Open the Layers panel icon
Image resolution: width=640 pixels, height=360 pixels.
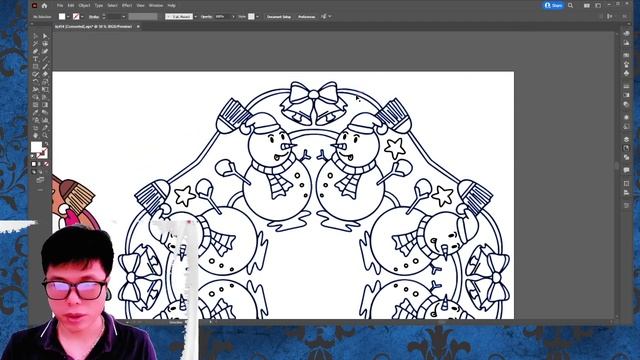point(627,139)
